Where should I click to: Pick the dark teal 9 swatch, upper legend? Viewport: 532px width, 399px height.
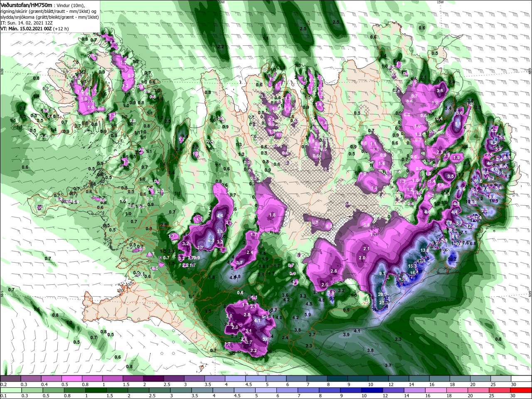point(358,379)
